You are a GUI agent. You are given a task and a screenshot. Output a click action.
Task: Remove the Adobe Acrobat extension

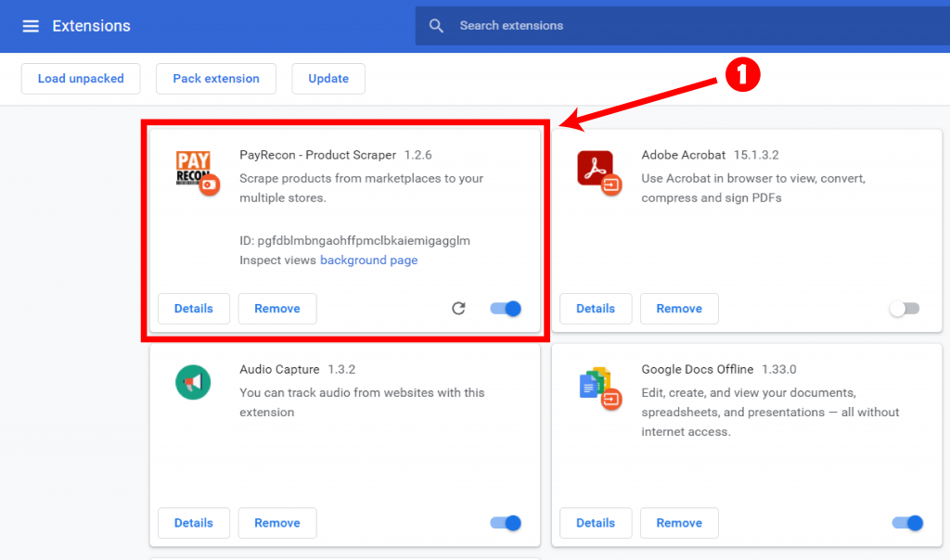coord(679,309)
